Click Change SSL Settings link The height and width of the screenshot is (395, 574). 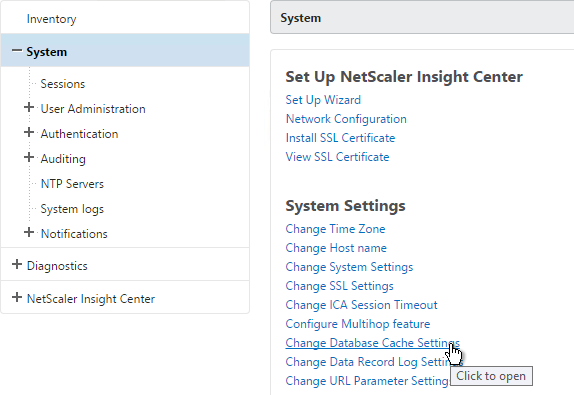click(339, 286)
